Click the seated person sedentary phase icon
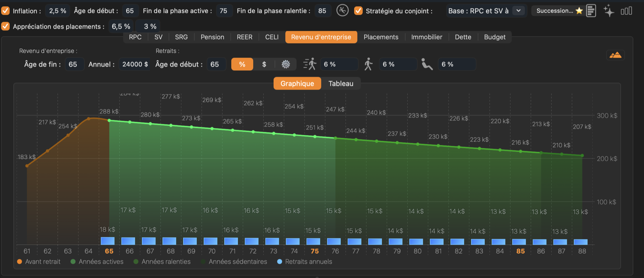Viewport: 644px width, 278px height. coord(427,64)
